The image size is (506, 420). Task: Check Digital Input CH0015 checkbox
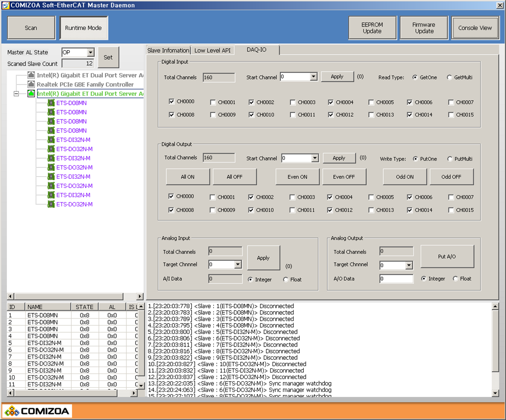tap(451, 114)
